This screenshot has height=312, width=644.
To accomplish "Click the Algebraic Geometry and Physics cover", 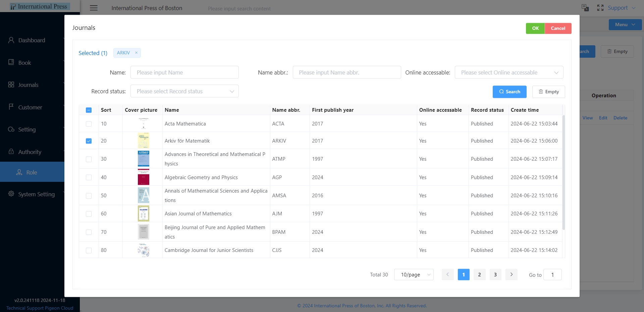I will coord(144,177).
